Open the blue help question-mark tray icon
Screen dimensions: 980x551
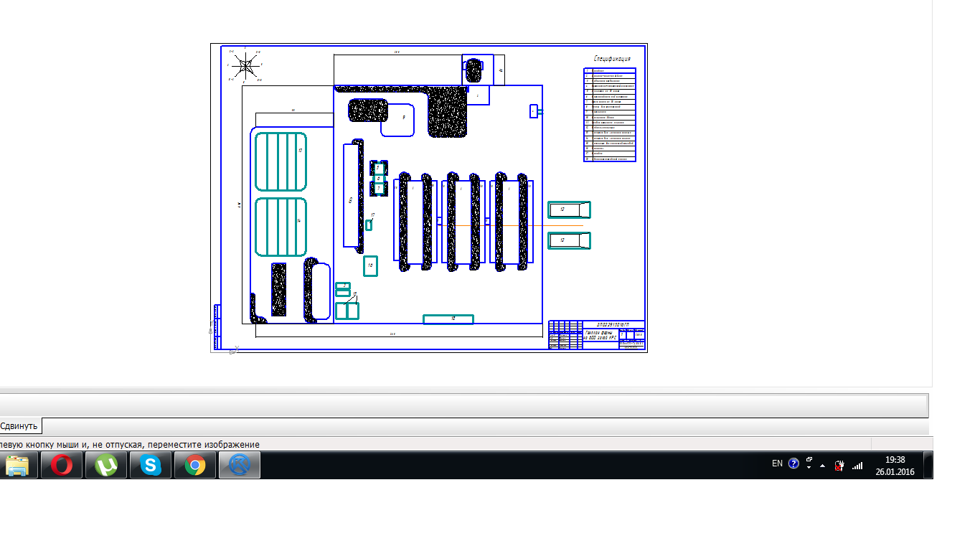793,463
